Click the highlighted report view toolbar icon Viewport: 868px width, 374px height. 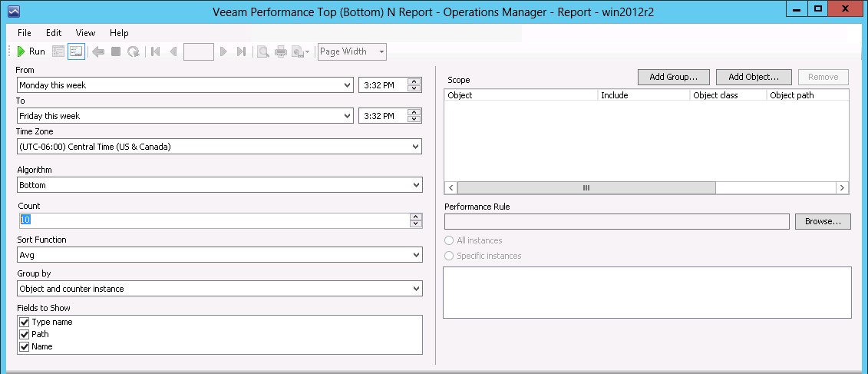[x=76, y=51]
